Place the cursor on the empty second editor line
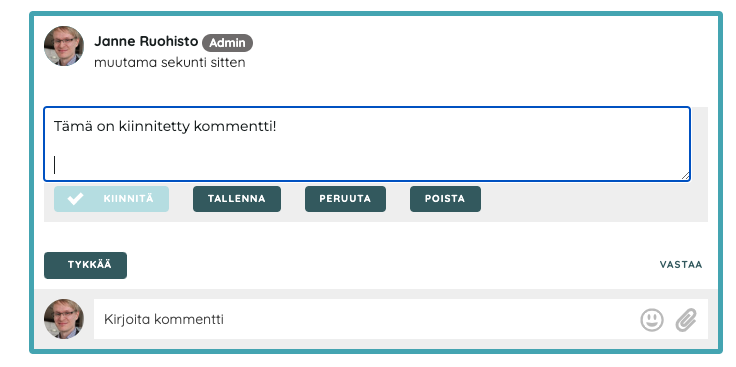 tap(366, 165)
